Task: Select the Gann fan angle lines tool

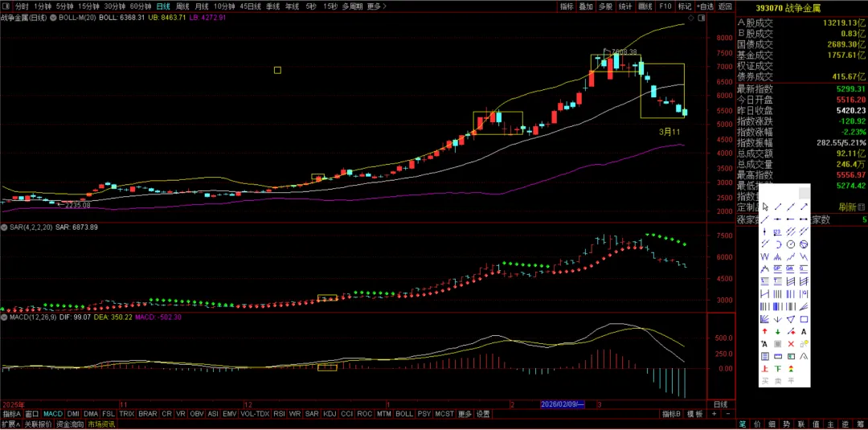Action: 765,319
